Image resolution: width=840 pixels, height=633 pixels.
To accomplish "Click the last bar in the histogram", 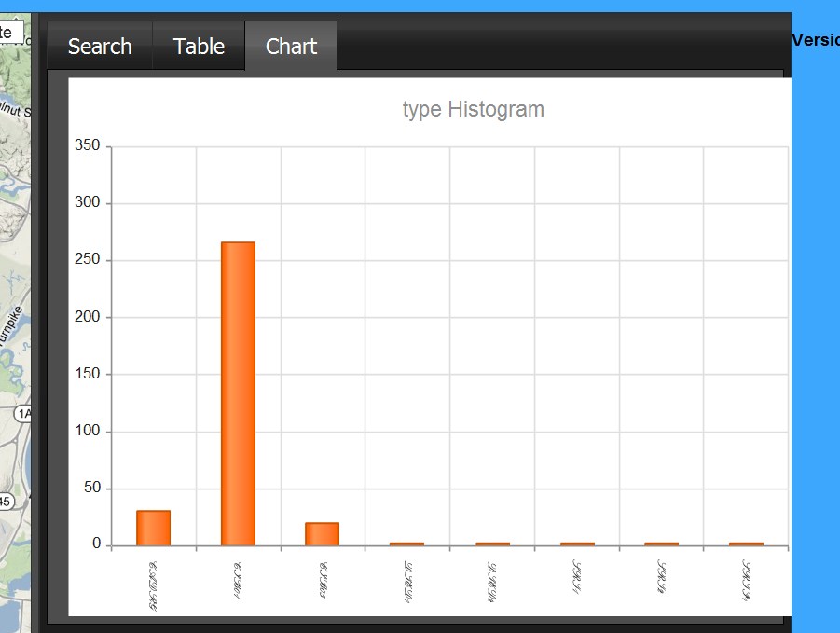I will coord(746,544).
